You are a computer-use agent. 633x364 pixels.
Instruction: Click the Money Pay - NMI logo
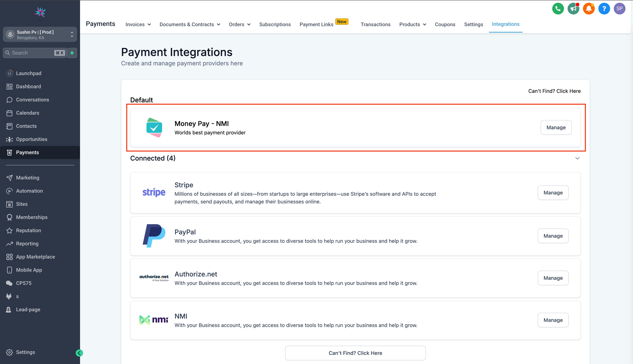pos(154,127)
